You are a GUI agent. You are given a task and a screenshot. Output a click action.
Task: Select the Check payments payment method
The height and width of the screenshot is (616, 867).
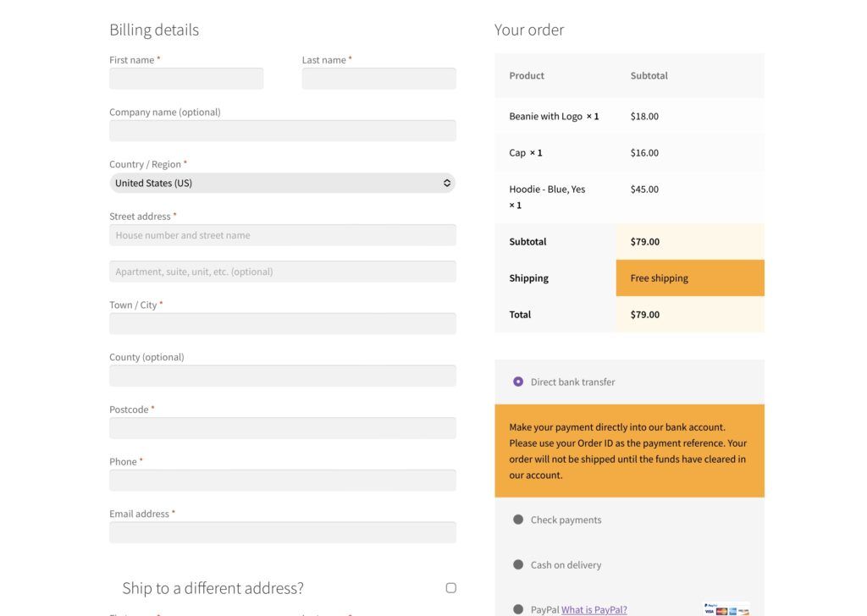(517, 520)
